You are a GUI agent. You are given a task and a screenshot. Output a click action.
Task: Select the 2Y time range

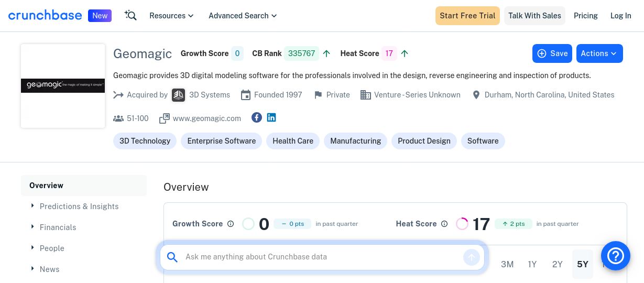point(558,264)
